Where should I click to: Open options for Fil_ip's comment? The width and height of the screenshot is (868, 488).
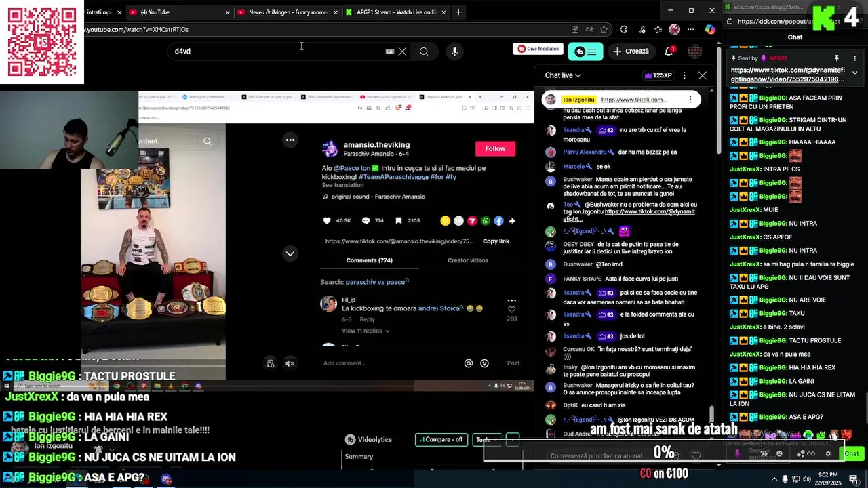click(x=512, y=300)
